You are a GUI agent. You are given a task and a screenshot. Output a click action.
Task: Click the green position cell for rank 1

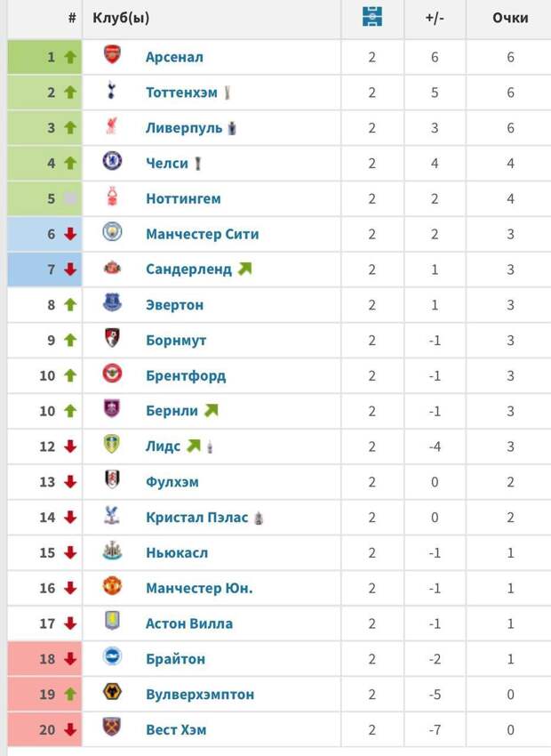tap(44, 56)
